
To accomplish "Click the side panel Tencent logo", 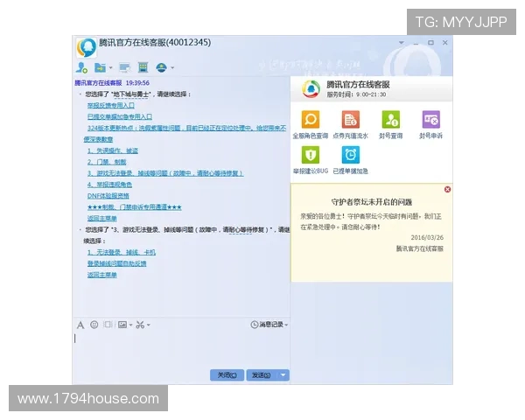I will (x=311, y=88).
